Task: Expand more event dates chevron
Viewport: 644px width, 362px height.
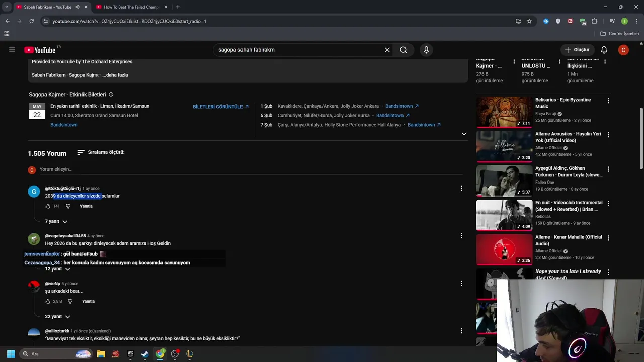Action: [x=464, y=134]
